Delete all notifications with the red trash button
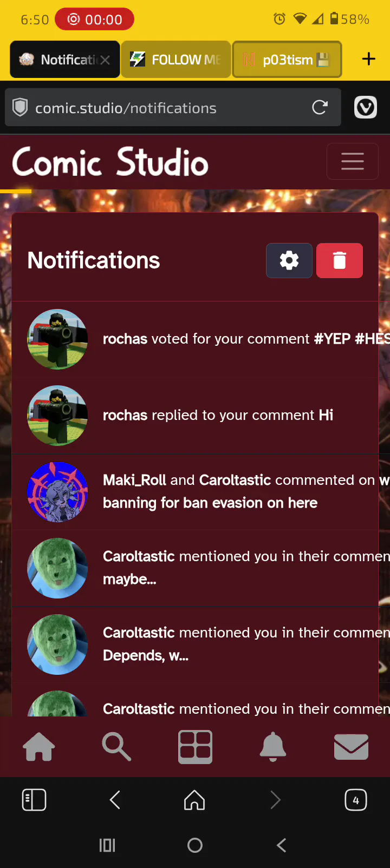 point(340,260)
